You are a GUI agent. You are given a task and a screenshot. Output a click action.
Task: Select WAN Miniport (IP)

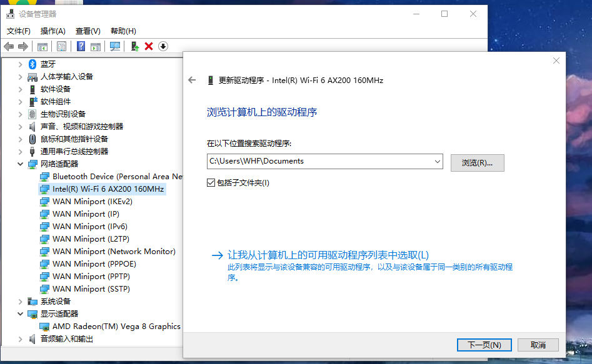(x=86, y=214)
